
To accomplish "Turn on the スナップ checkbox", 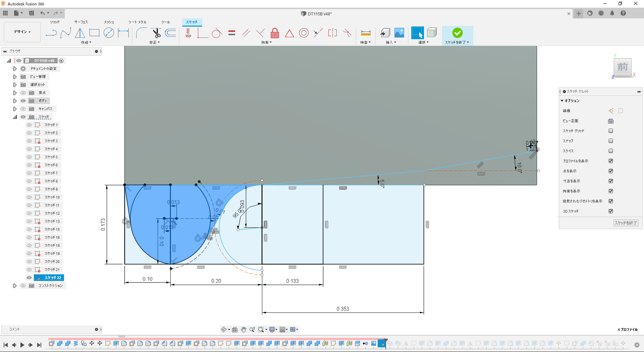I will 611,141.
